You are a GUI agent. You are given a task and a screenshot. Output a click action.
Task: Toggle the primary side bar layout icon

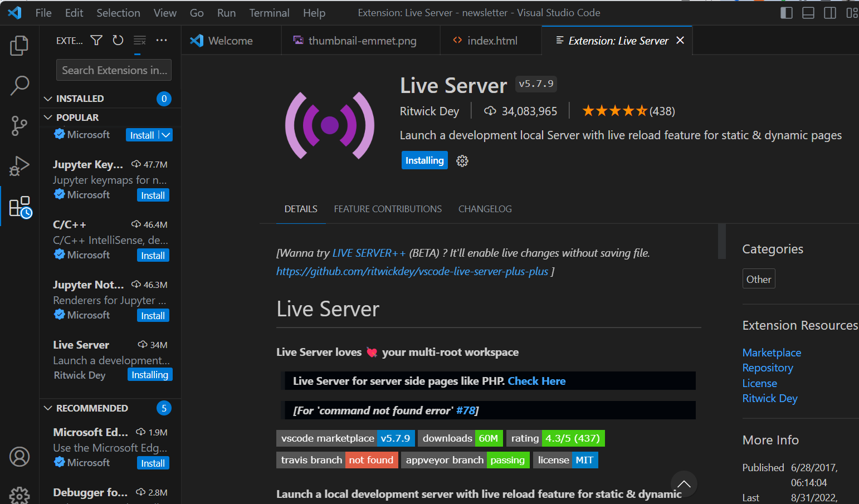pyautogui.click(x=787, y=13)
